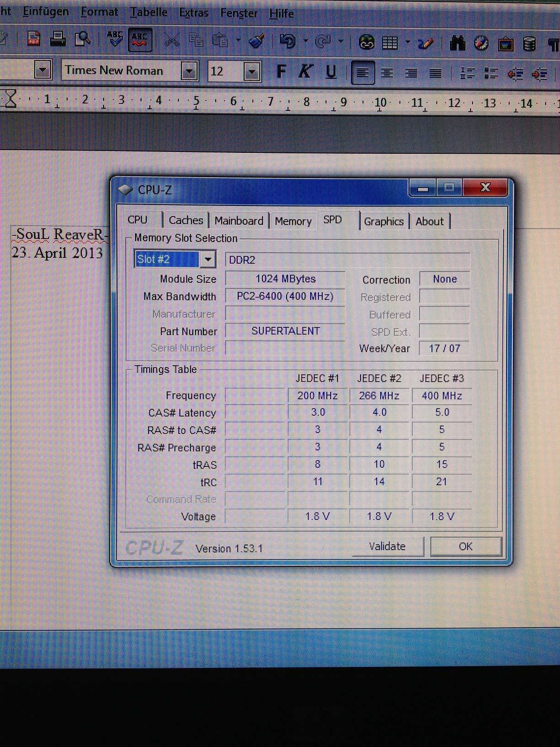Click the Format Paintbrush icon

pyautogui.click(x=257, y=42)
